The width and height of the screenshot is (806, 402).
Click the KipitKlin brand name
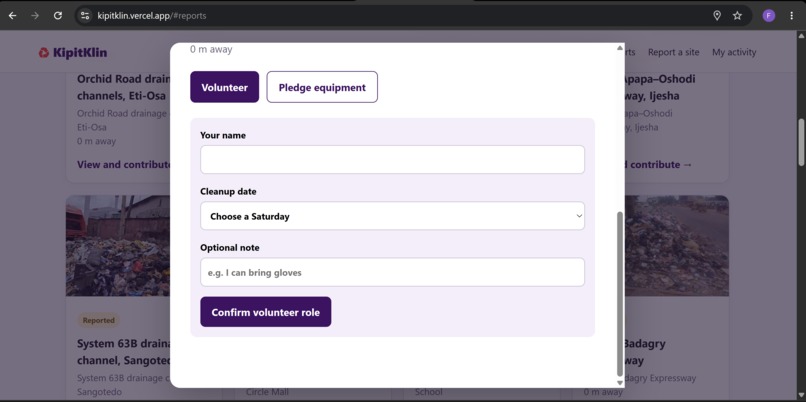click(80, 52)
